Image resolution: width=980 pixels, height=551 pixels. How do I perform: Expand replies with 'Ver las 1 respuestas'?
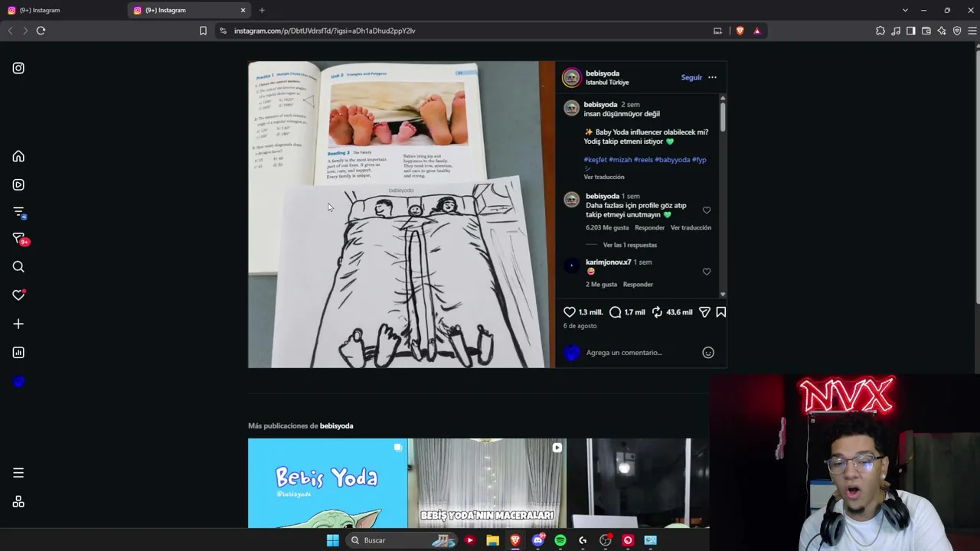click(x=630, y=245)
